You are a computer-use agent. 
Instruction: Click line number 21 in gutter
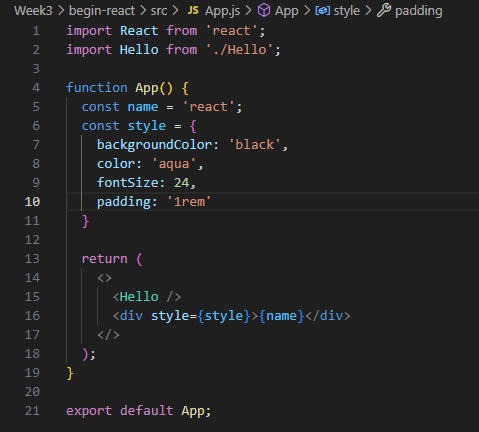[x=32, y=411]
